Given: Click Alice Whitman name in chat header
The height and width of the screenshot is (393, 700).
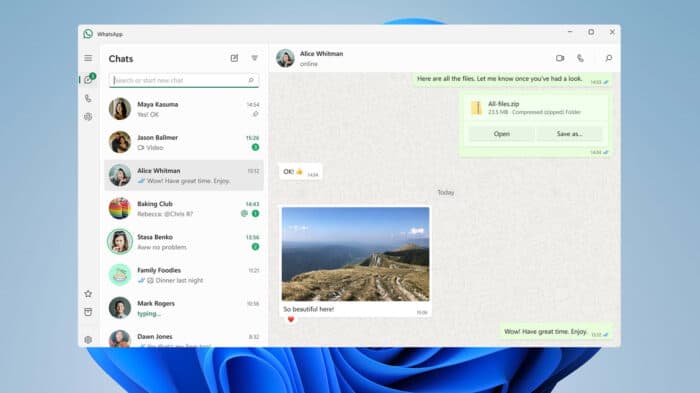Looking at the screenshot, I should pos(321,54).
